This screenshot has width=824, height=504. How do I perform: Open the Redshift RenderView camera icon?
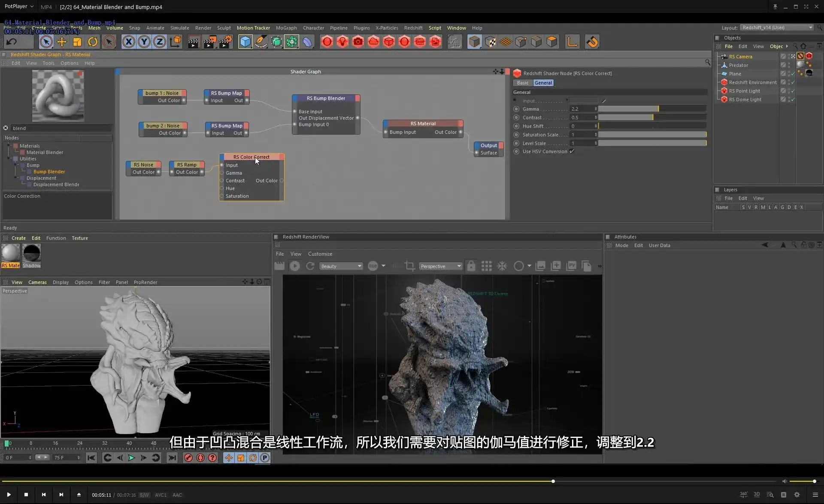pyautogui.click(x=279, y=266)
